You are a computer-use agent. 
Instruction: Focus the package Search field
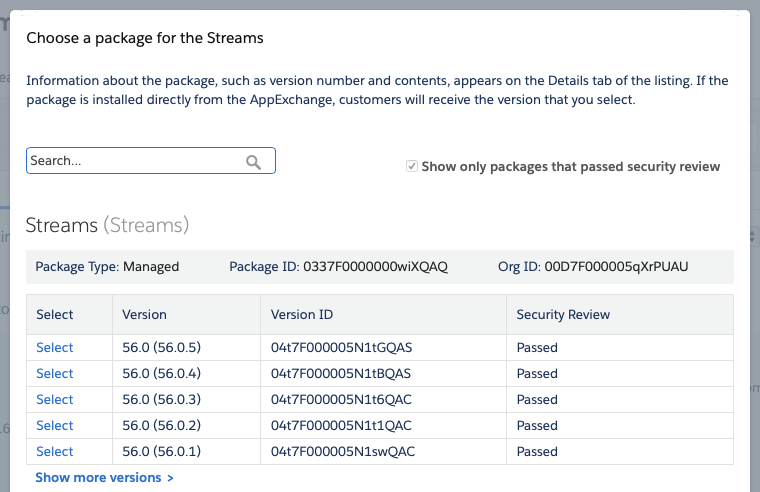point(151,160)
